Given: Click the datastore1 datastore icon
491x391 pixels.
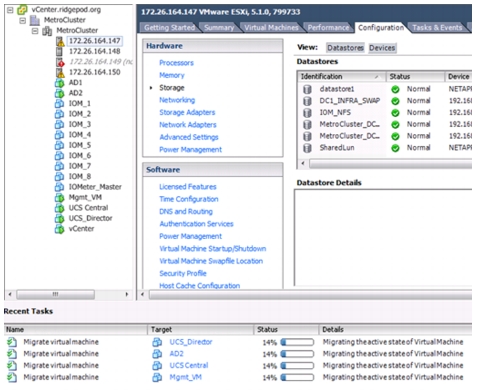Looking at the screenshot, I should [307, 89].
